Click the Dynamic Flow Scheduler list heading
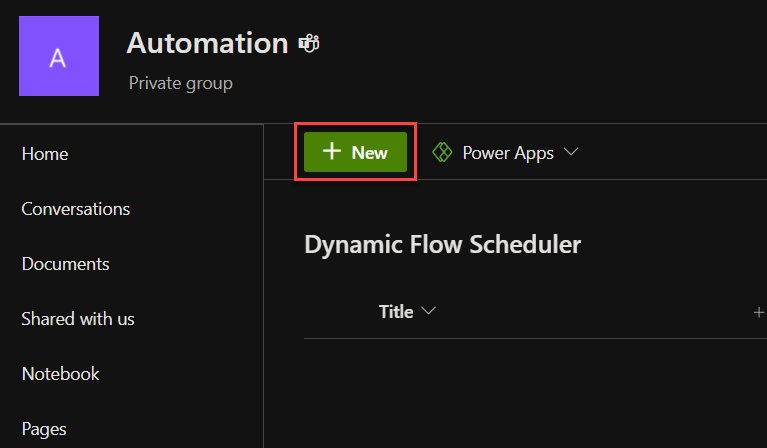The width and height of the screenshot is (767, 448). tap(443, 244)
